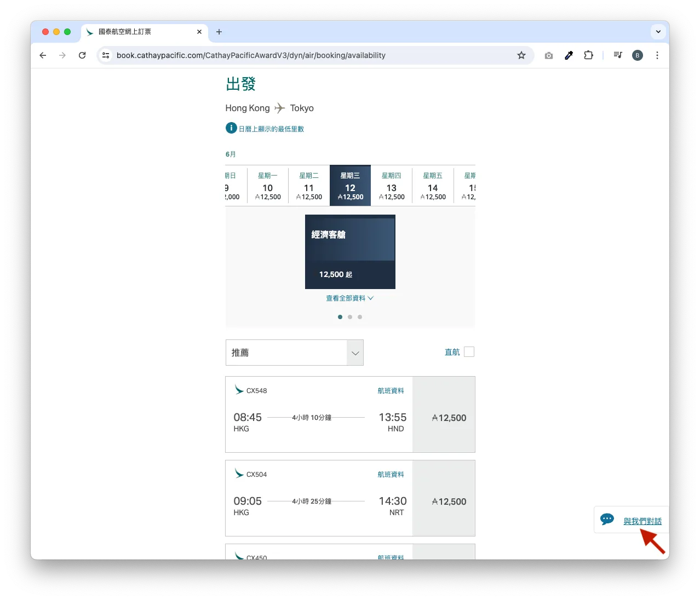Select the 12,500 miles fare for CX548

(444, 414)
